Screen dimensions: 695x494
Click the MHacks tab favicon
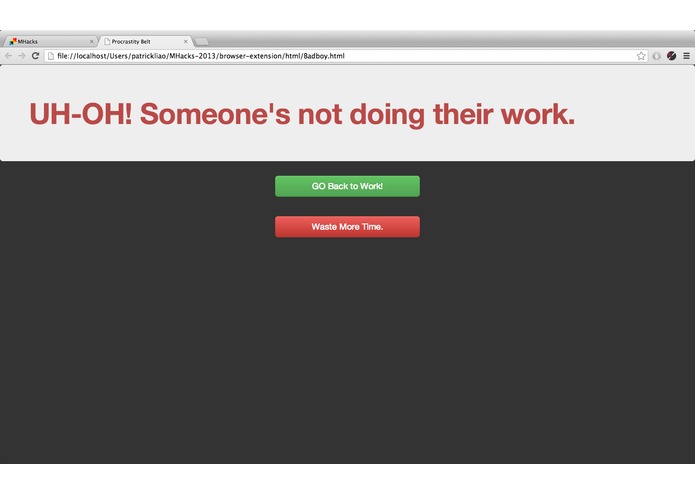coord(13,41)
